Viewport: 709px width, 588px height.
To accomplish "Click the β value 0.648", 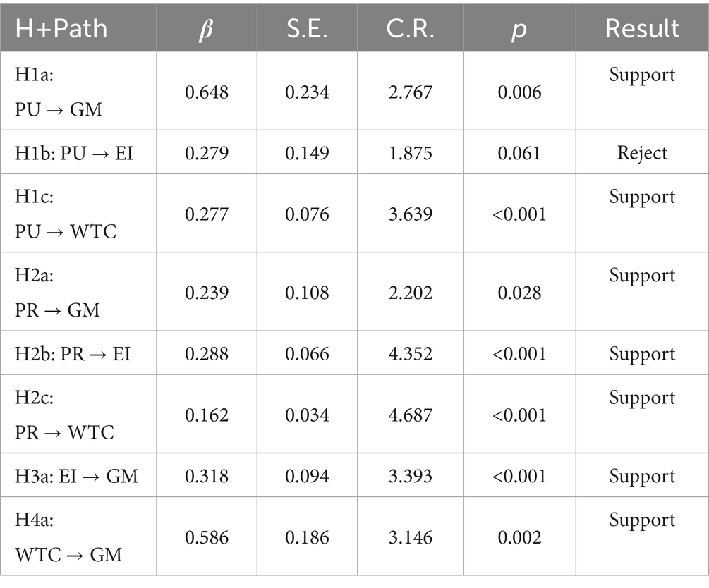I will pyautogui.click(x=207, y=92).
